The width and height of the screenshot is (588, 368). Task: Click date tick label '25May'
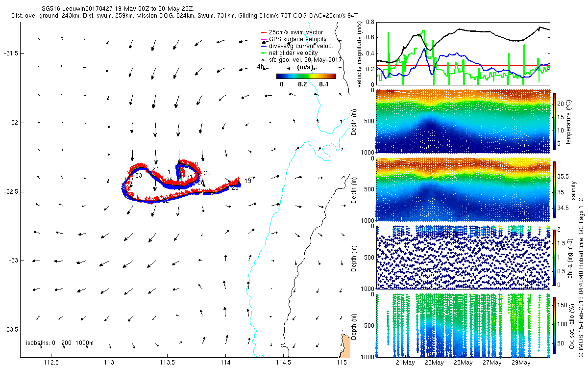(463, 363)
